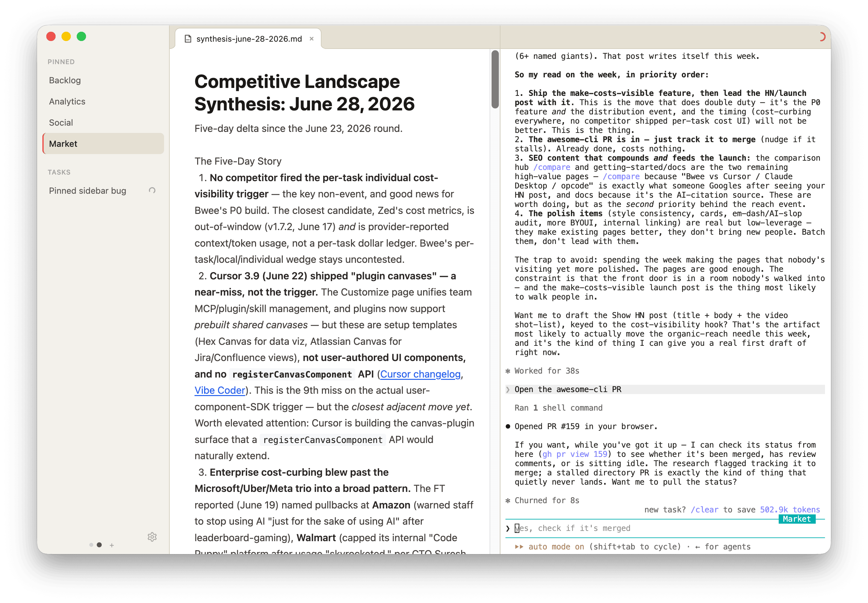Close the synthesis-june-28-2026.md tab

[312, 39]
